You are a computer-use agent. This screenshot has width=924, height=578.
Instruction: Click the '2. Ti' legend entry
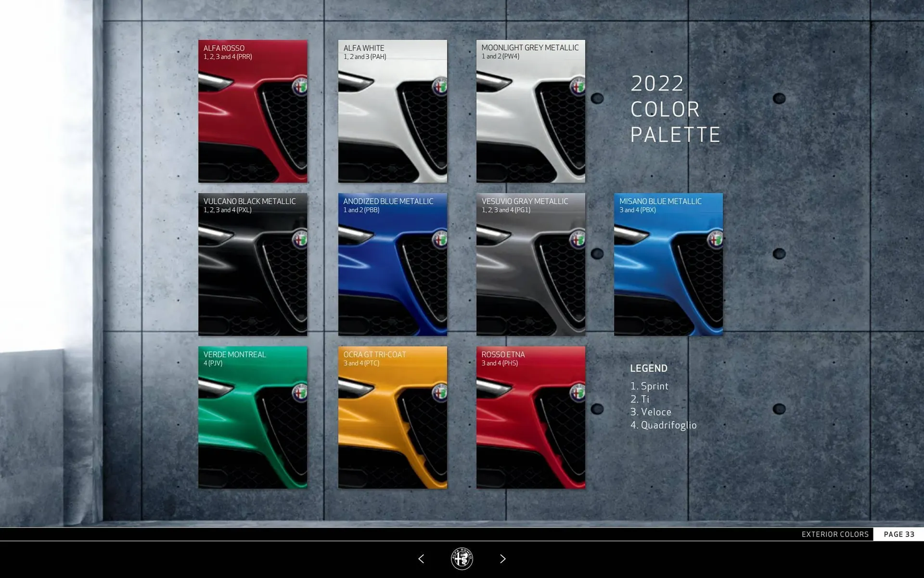[x=640, y=399]
